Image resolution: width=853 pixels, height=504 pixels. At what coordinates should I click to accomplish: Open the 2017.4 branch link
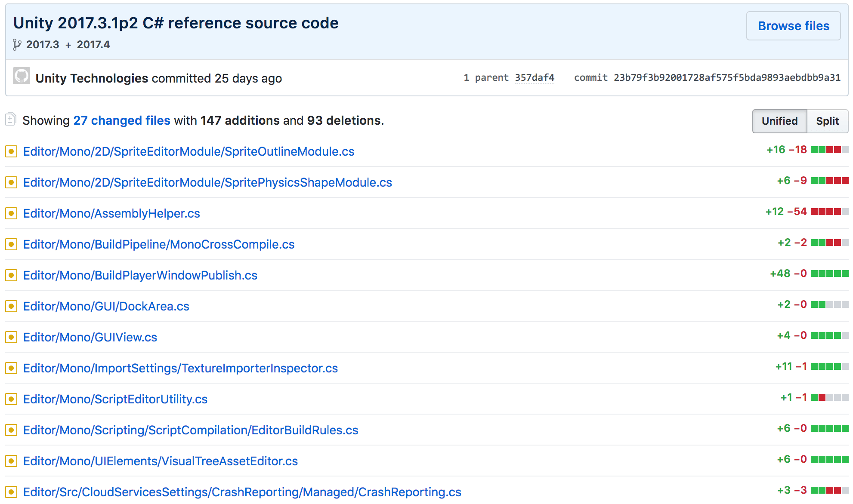[93, 45]
